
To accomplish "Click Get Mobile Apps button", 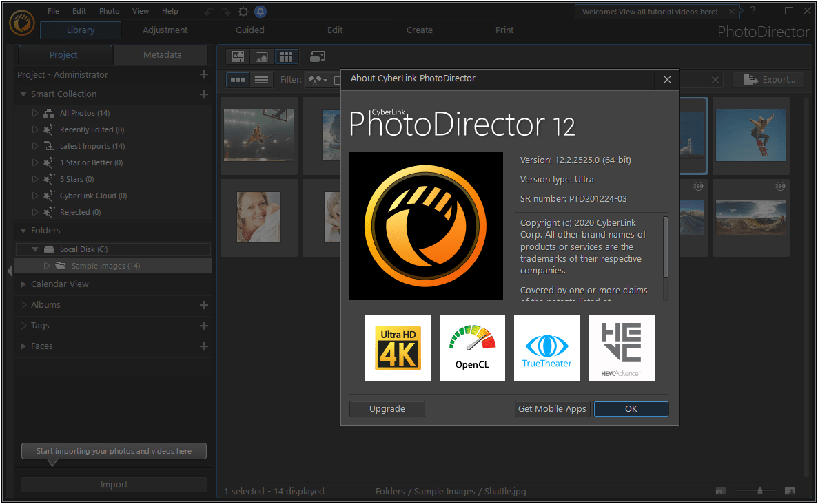I will coord(552,408).
